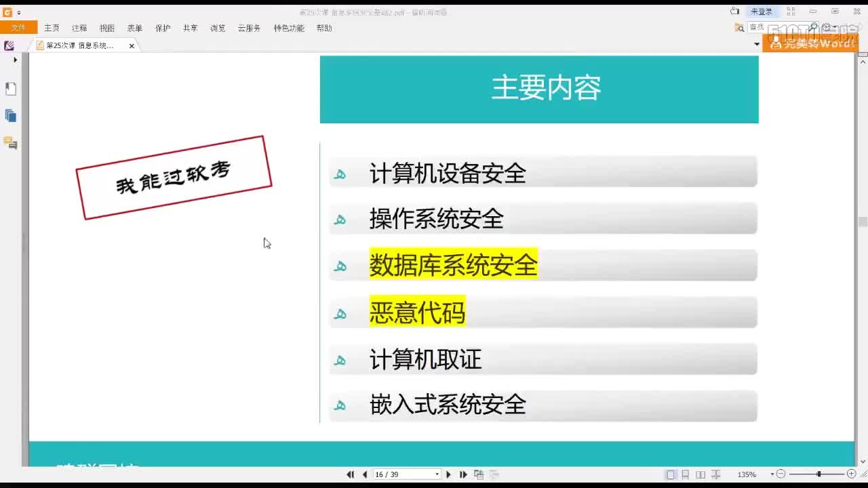This screenshot has height=488, width=868.
Task: Go to first page button
Action: pyautogui.click(x=351, y=474)
